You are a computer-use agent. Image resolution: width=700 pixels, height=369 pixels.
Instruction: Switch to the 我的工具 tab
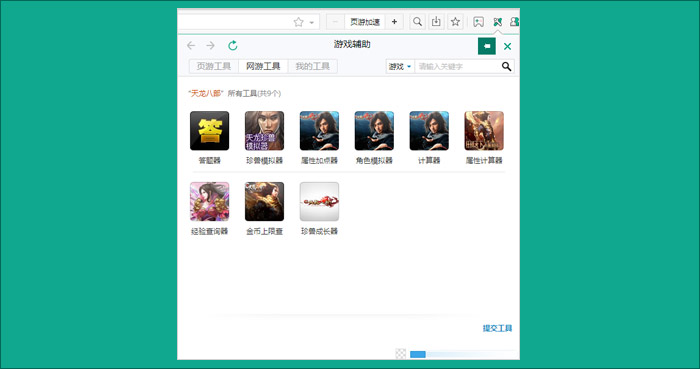coord(312,66)
